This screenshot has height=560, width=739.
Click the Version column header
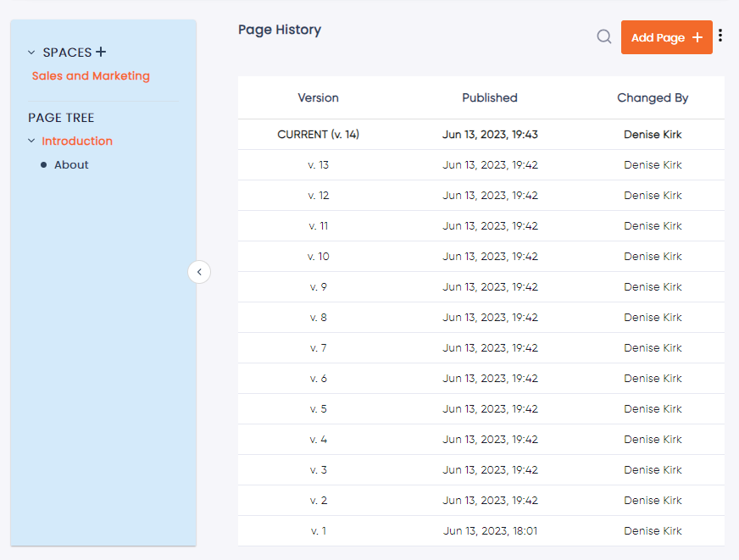tap(318, 97)
